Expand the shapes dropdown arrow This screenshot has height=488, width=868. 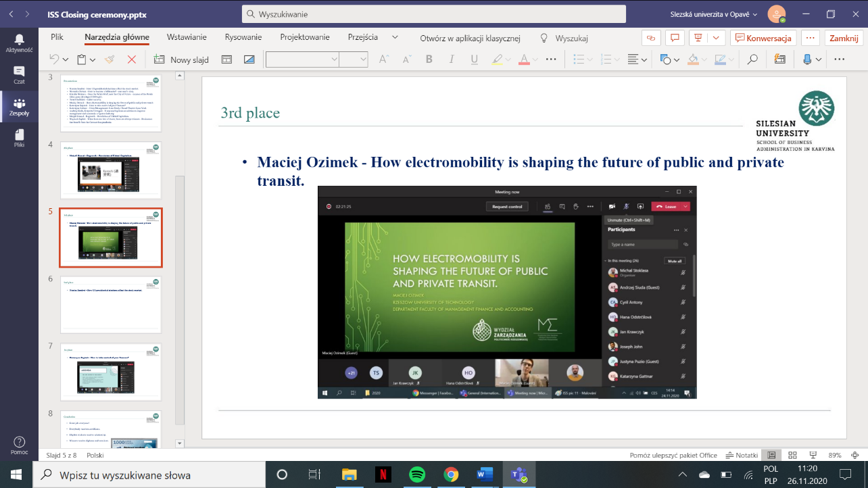pyautogui.click(x=676, y=60)
